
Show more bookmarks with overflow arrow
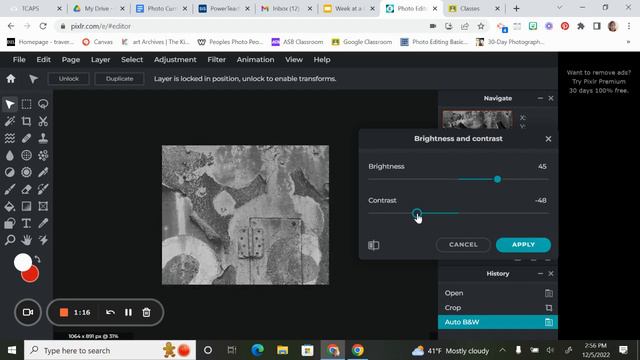point(628,42)
